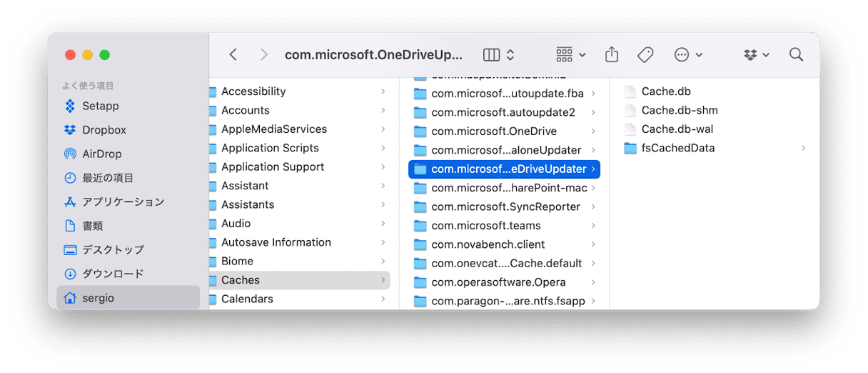Image resolution: width=868 pixels, height=373 pixels.
Task: Open the Finder search magnifier
Action: coord(796,54)
